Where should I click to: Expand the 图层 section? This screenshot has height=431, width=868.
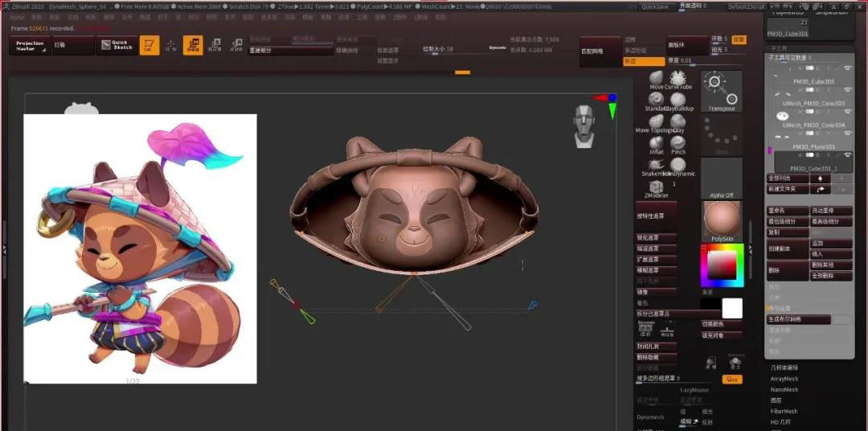(x=776, y=400)
